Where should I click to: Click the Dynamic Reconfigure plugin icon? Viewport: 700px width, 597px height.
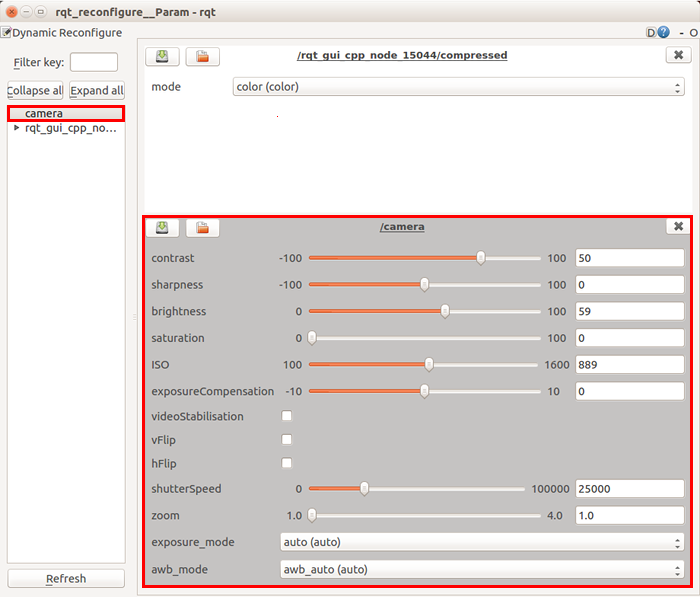pos(6,33)
